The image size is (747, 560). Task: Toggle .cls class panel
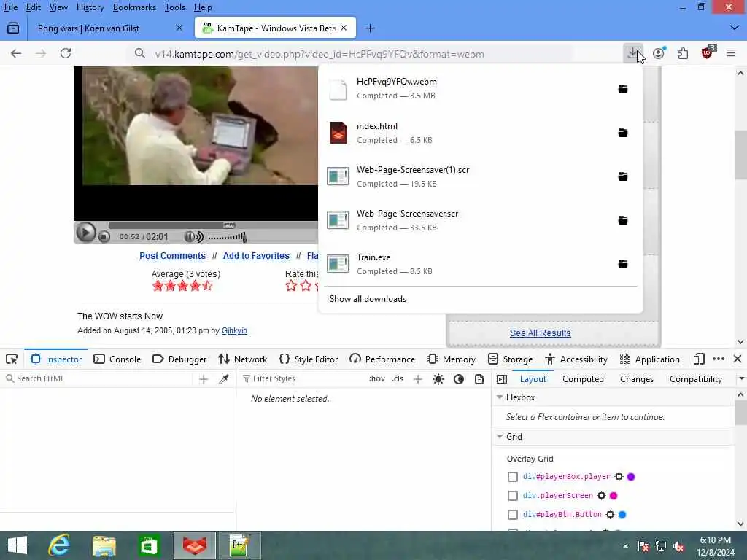point(398,379)
